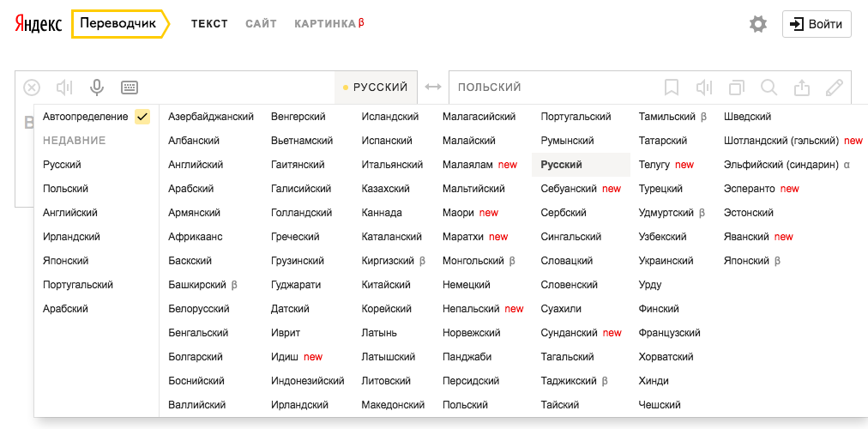Click the microphone voice input icon
Viewport: 868px width, 429px height.
[x=97, y=87]
